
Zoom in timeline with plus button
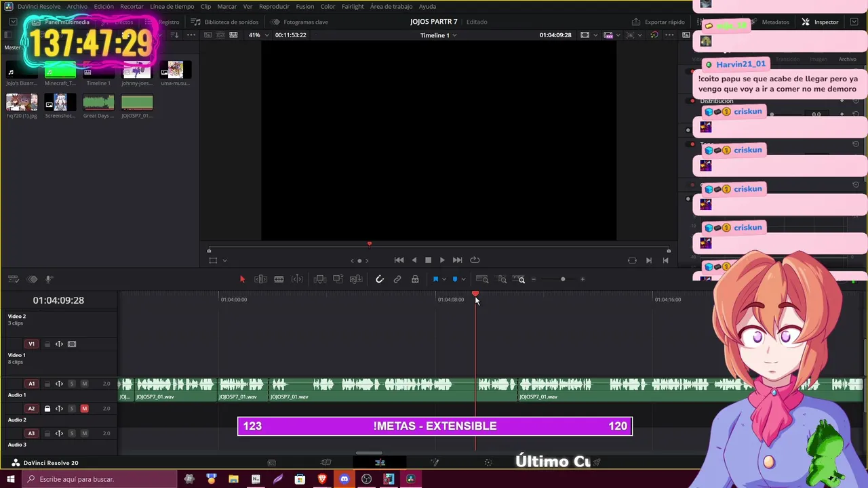(x=583, y=279)
